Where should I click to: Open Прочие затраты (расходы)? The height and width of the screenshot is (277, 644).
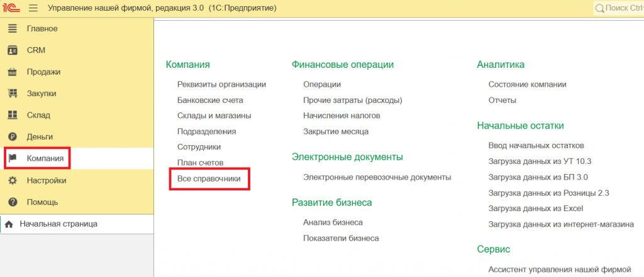[353, 100]
